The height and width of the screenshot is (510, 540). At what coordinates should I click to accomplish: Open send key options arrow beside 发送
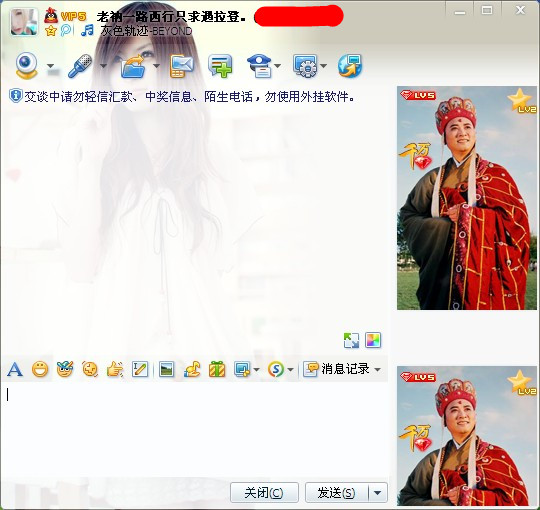click(377, 493)
